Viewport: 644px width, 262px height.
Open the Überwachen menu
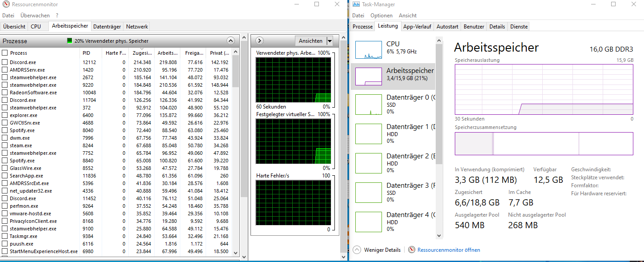(x=35, y=16)
